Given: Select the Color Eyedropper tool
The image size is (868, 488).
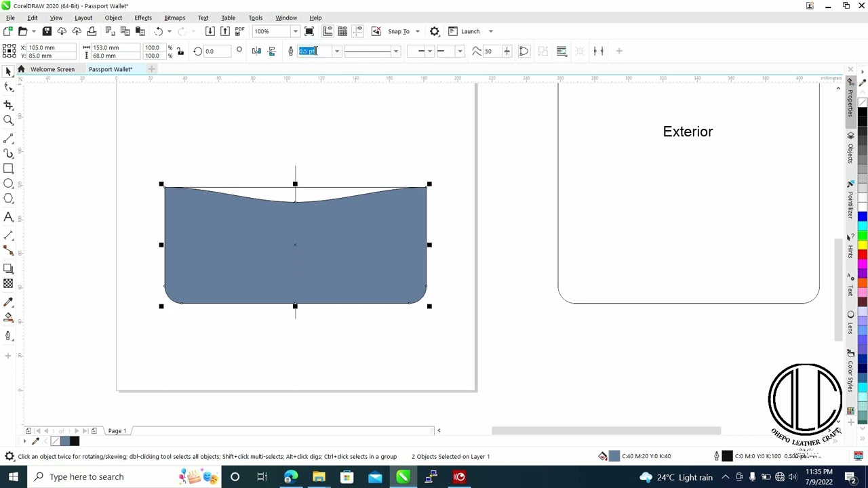Looking at the screenshot, I should 8,302.
